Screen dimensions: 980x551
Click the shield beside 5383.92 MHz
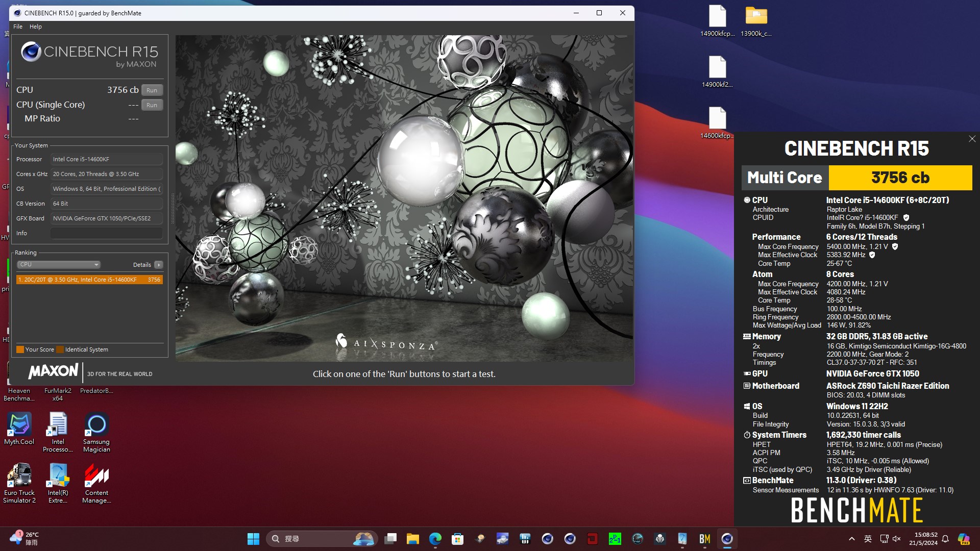coord(872,255)
